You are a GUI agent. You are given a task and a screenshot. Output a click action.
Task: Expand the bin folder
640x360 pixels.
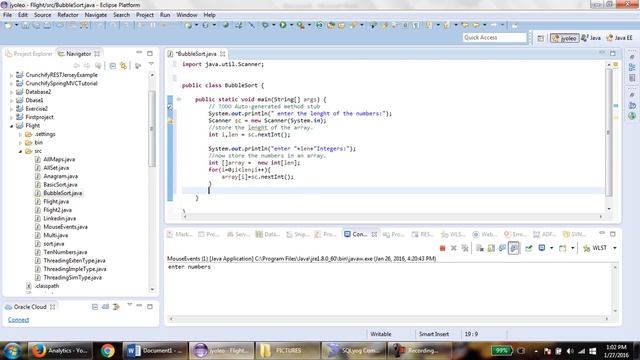(x=20, y=143)
